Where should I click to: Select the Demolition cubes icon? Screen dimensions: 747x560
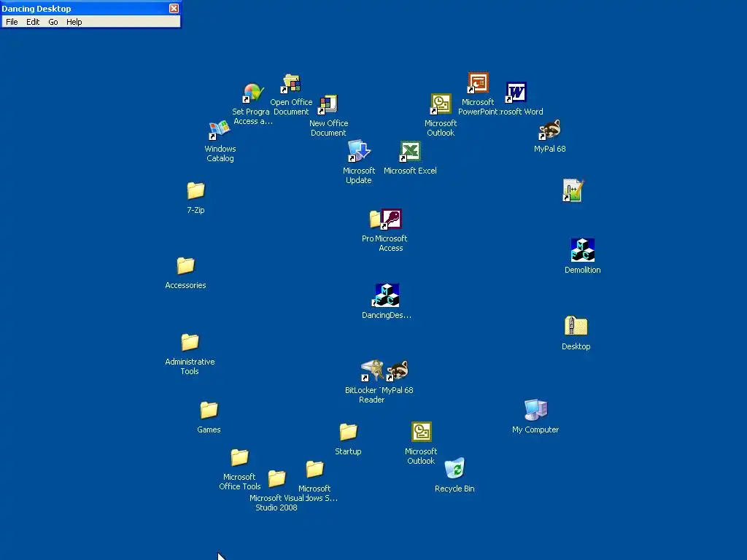click(x=583, y=251)
